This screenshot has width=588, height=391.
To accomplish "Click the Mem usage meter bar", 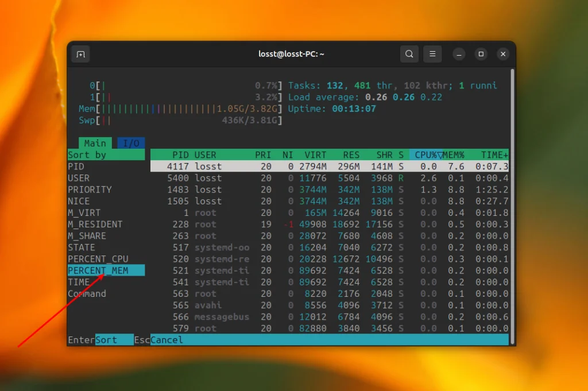I will 181,109.
